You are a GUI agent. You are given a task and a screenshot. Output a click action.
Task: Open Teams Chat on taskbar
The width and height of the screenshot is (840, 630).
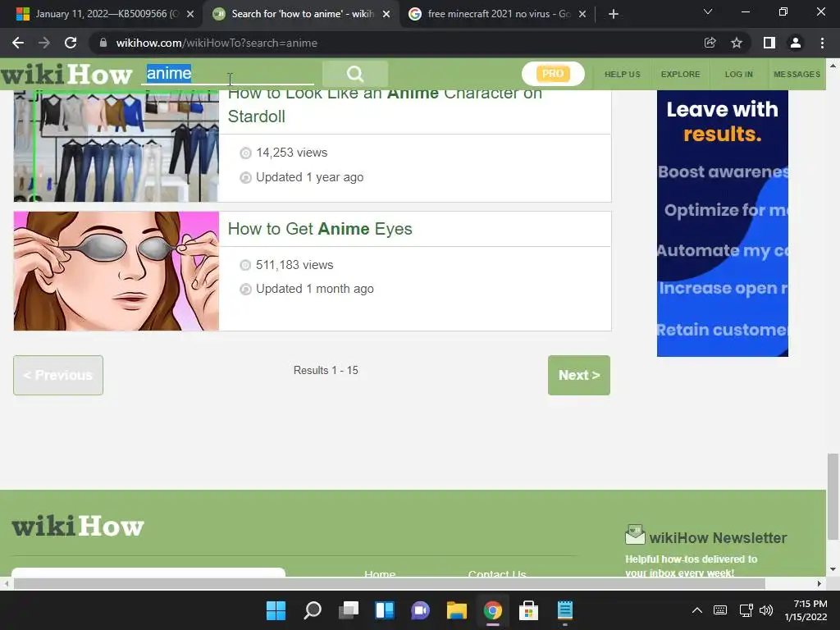(x=421, y=610)
